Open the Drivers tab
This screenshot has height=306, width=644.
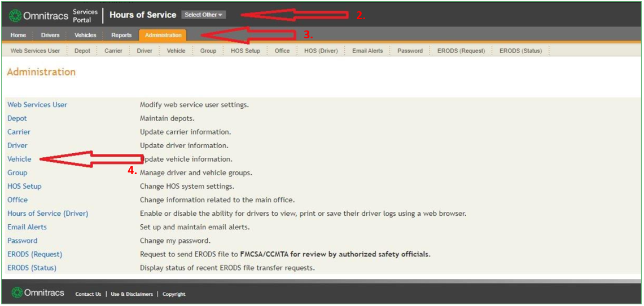pos(50,36)
